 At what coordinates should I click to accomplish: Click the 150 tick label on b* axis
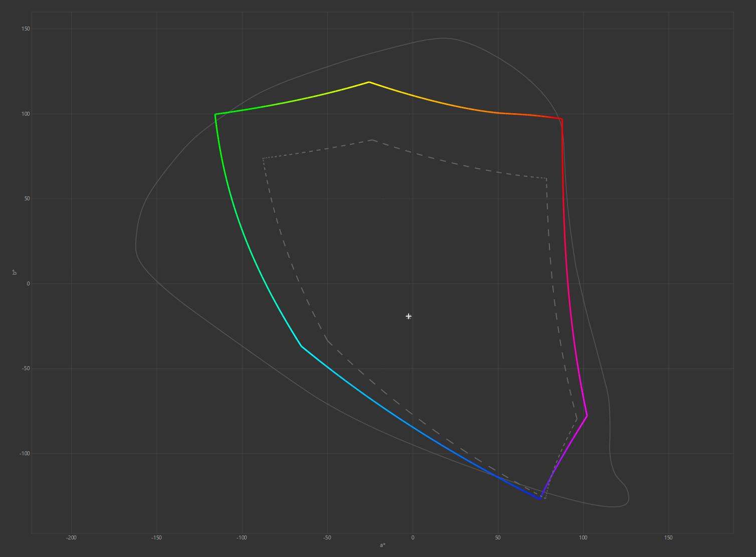tap(25, 29)
